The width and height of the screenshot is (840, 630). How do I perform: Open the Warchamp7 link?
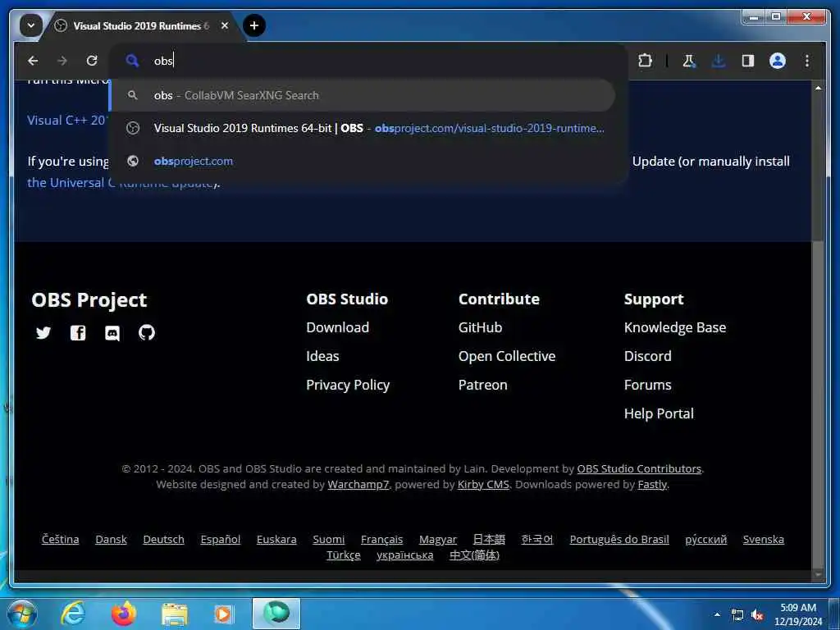click(358, 485)
